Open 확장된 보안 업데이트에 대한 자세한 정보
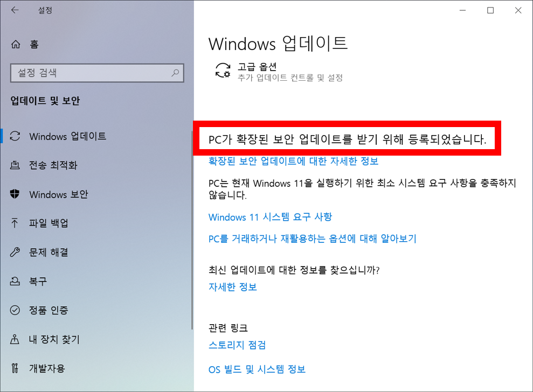 pyautogui.click(x=293, y=161)
